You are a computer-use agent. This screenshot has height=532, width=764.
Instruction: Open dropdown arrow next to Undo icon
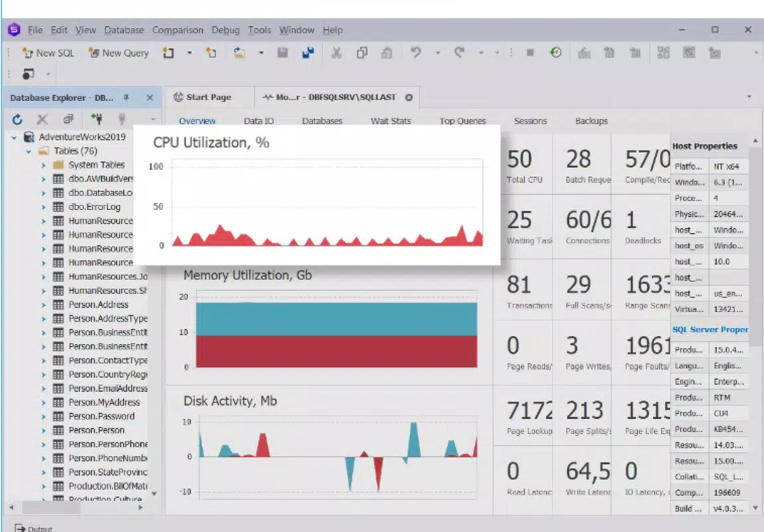(438, 53)
